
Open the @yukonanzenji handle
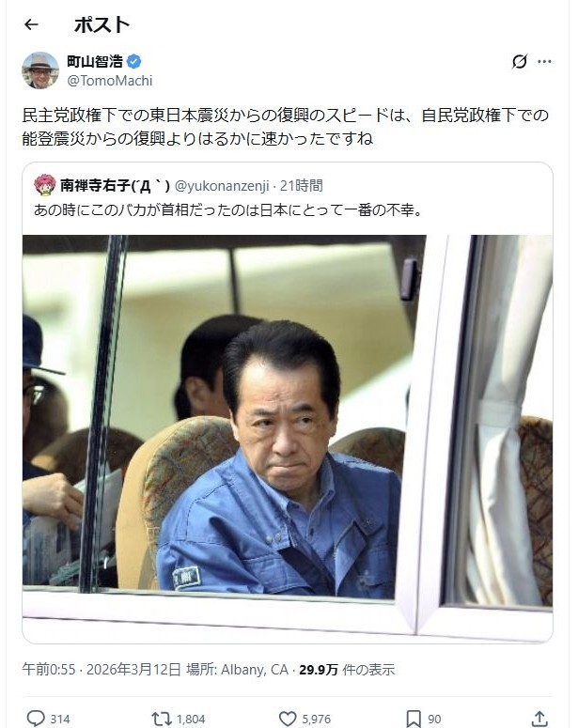click(222, 186)
